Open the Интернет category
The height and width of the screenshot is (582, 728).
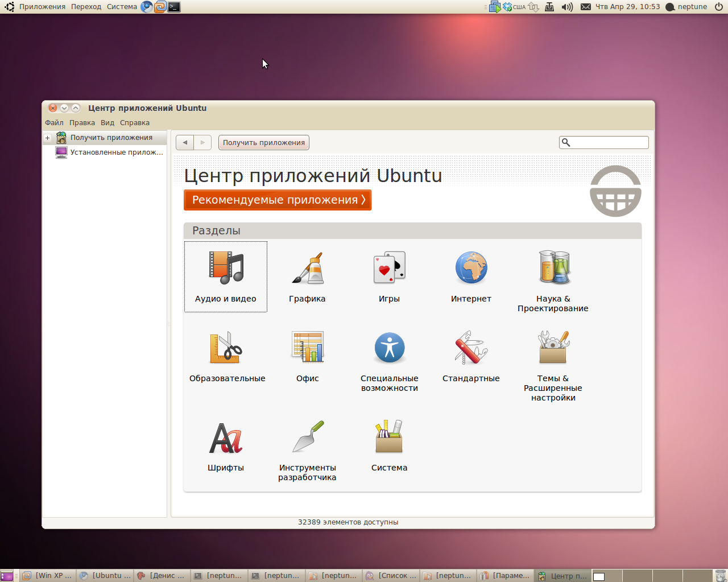coord(471,276)
